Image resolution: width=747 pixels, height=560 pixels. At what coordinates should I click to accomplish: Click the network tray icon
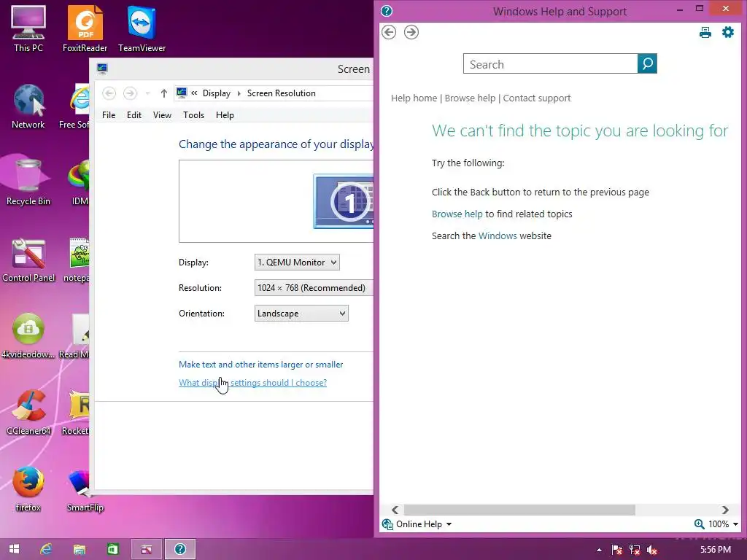[x=635, y=550]
